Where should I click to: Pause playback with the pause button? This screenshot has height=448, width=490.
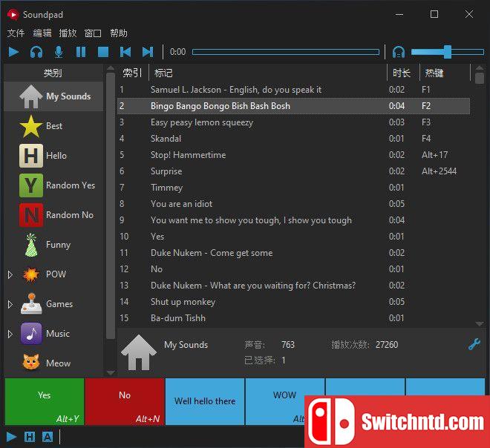81,52
